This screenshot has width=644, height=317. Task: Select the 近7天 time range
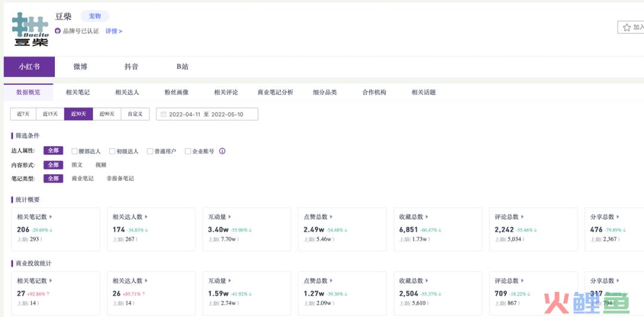pyautogui.click(x=23, y=114)
